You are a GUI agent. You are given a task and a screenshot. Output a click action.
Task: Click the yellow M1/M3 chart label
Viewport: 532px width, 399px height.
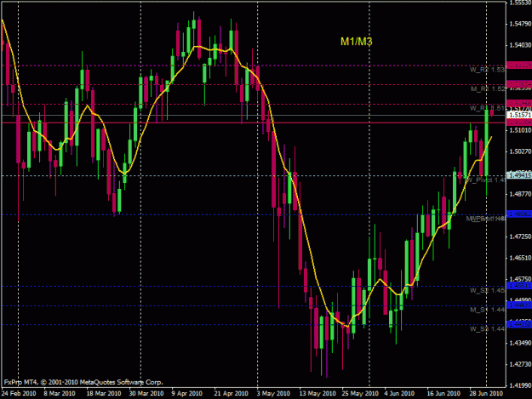click(357, 42)
